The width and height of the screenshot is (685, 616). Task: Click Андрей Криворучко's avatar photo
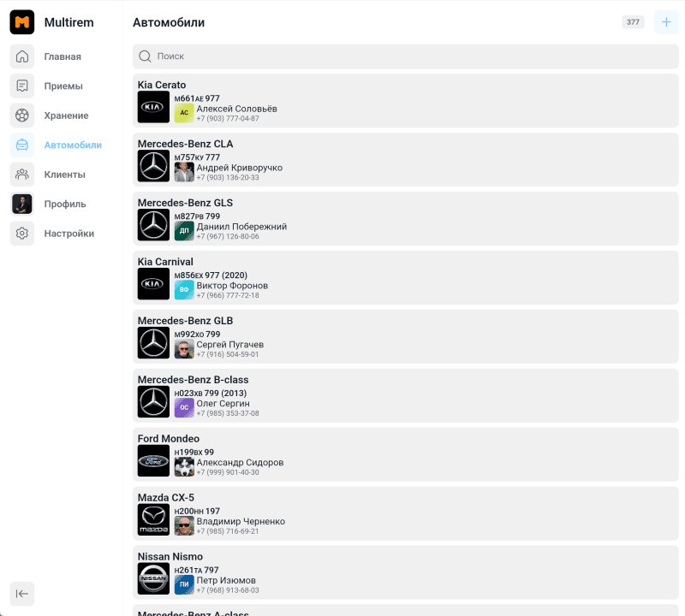184,172
